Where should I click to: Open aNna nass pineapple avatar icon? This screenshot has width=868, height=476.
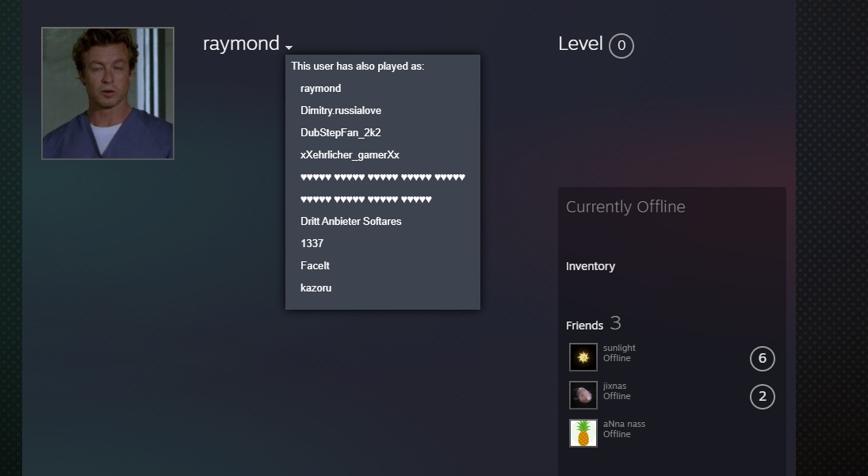[583, 433]
